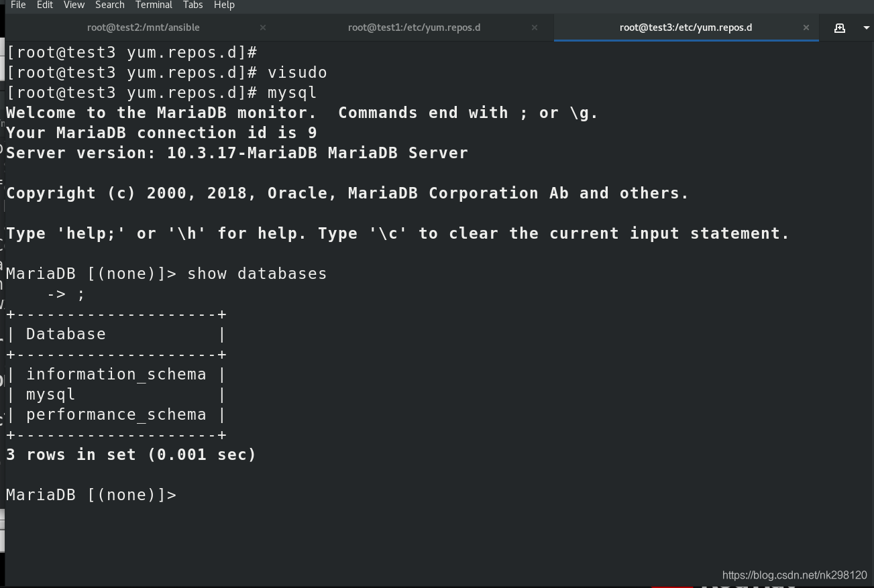874x588 pixels.
Task: Click the performance_schema database row
Action: pyautogui.click(x=116, y=414)
